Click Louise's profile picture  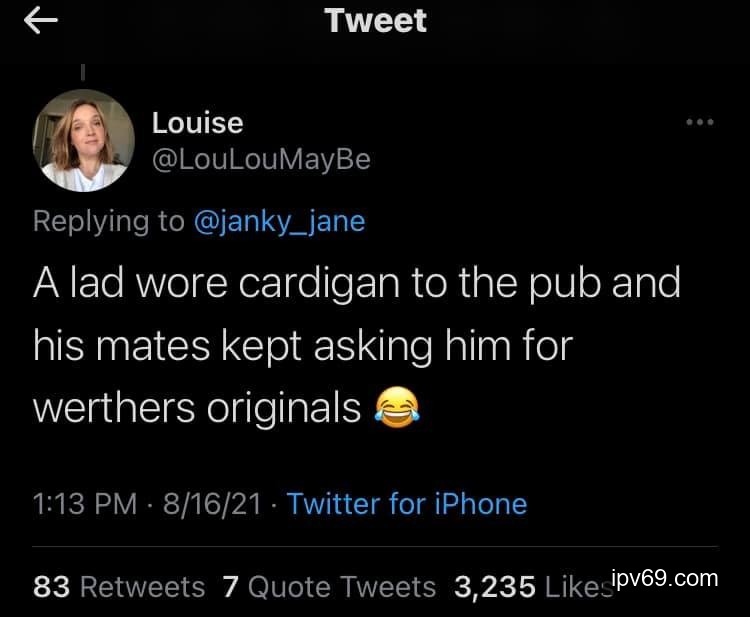(x=85, y=140)
